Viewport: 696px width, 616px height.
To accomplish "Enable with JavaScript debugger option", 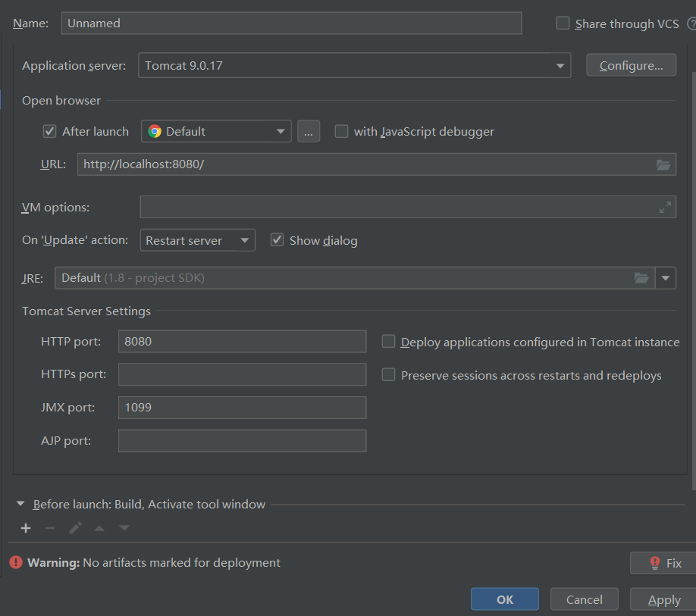I will point(341,131).
